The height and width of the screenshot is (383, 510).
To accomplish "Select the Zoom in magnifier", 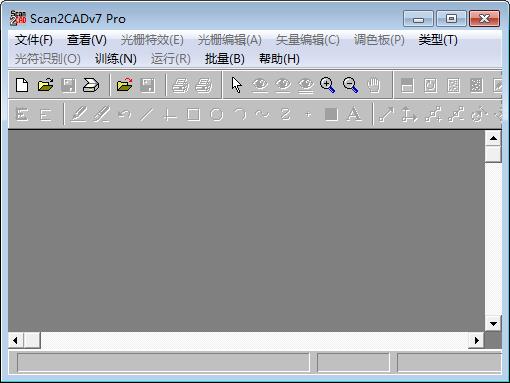I will pyautogui.click(x=327, y=85).
